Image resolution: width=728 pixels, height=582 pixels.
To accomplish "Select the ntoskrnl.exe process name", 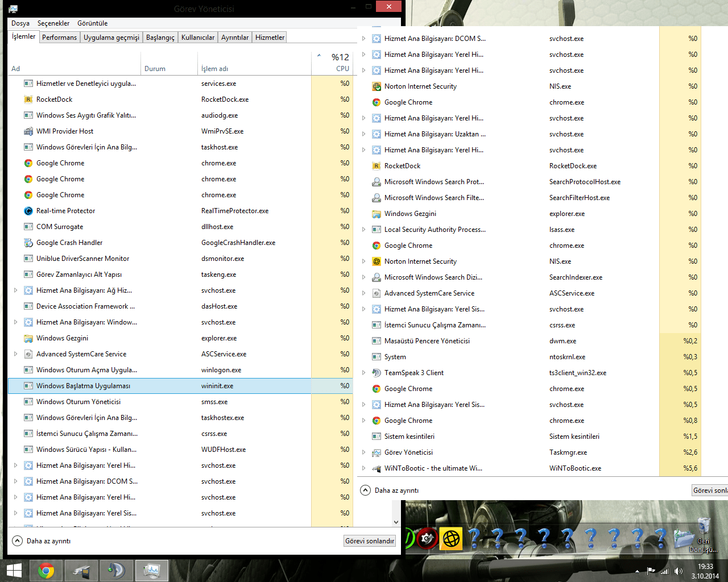I will (x=567, y=357).
